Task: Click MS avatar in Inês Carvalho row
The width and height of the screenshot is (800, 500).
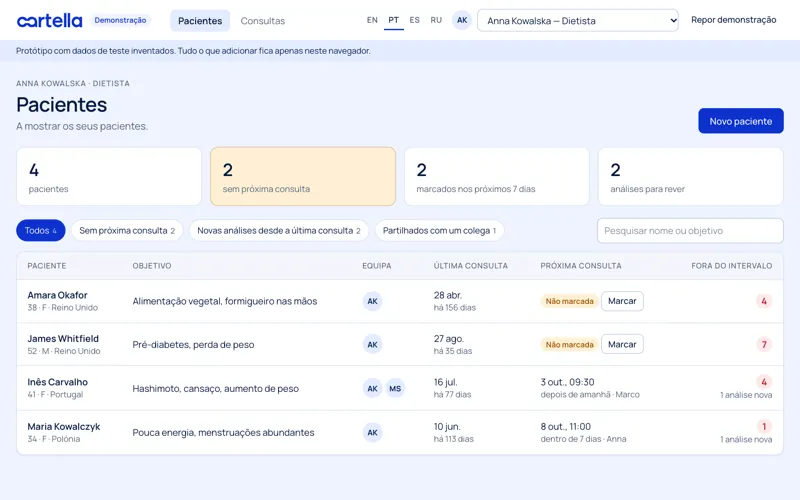Action: click(395, 388)
